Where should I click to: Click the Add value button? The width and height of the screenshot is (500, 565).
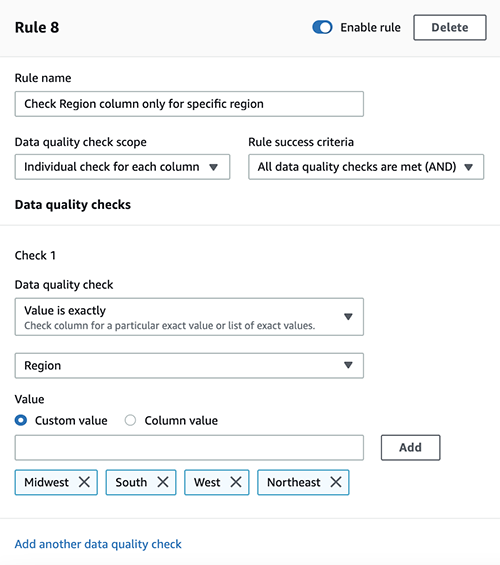coord(410,448)
